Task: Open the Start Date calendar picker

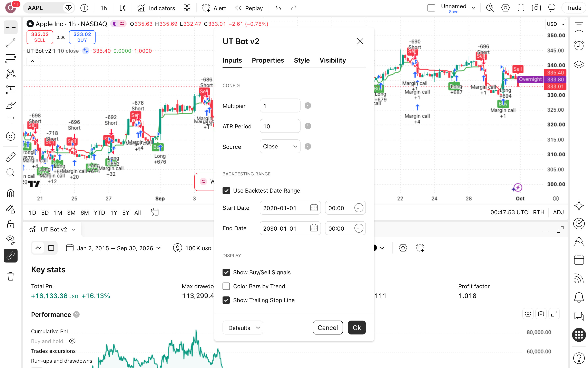Action: click(314, 208)
